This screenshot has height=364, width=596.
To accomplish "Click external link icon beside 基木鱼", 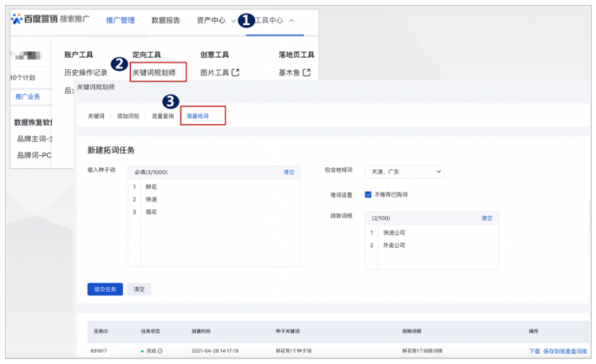I will (x=307, y=72).
